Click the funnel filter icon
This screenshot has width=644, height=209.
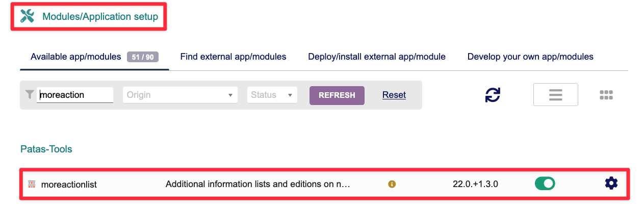[30, 94]
